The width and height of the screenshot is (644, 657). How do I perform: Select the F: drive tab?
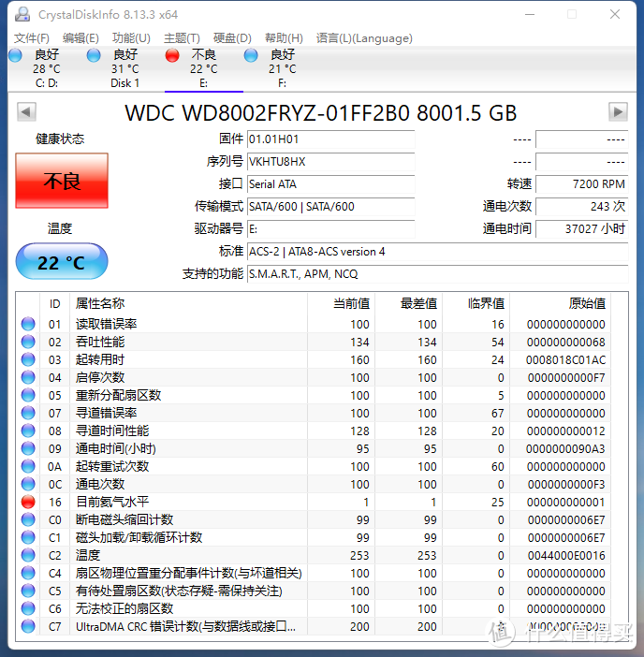click(282, 68)
